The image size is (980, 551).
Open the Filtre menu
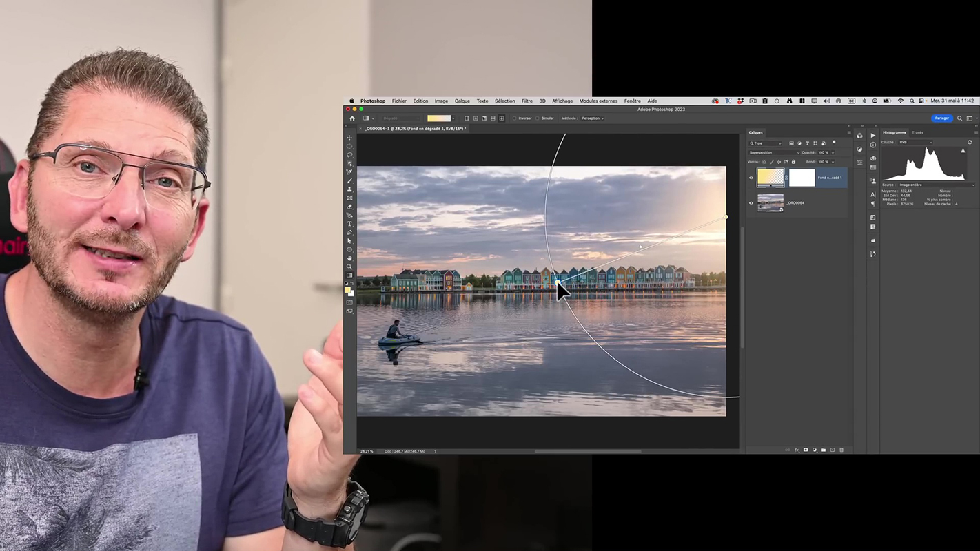point(527,101)
